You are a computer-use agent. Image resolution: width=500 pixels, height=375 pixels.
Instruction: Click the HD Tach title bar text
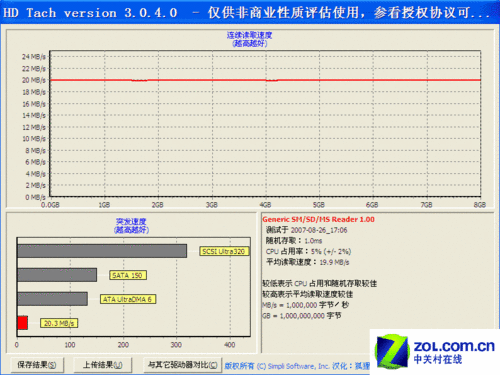click(x=90, y=13)
